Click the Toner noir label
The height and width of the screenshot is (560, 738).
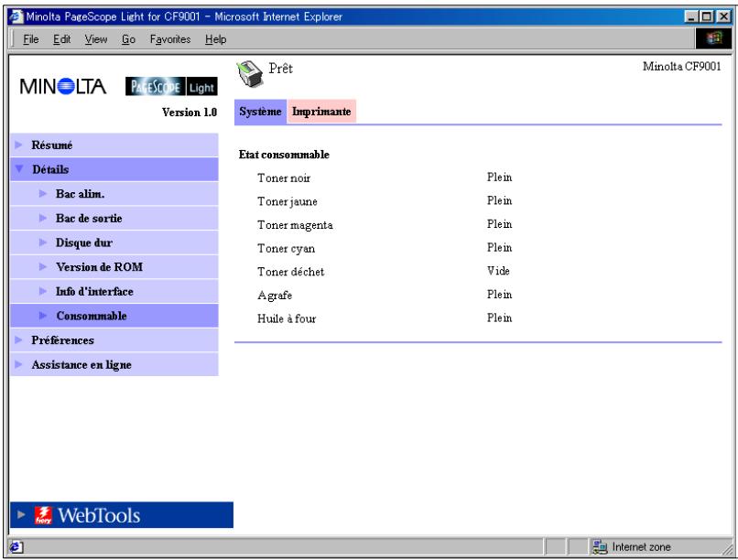pos(284,178)
